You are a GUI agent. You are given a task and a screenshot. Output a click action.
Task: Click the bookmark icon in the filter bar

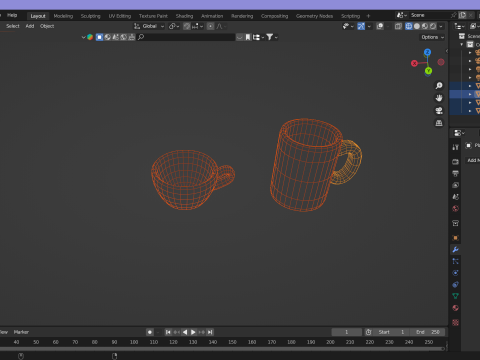click(x=248, y=37)
